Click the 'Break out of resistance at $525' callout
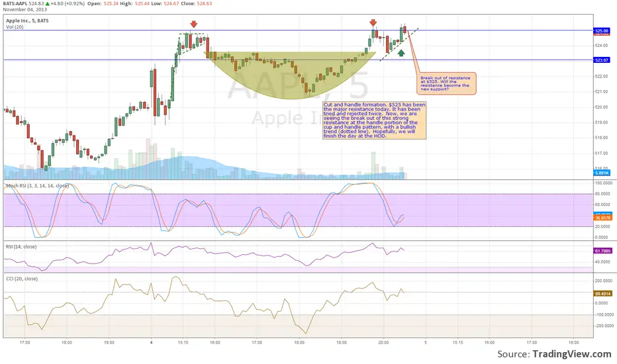Image resolution: width=617 pixels, height=364 pixels. tap(448, 83)
